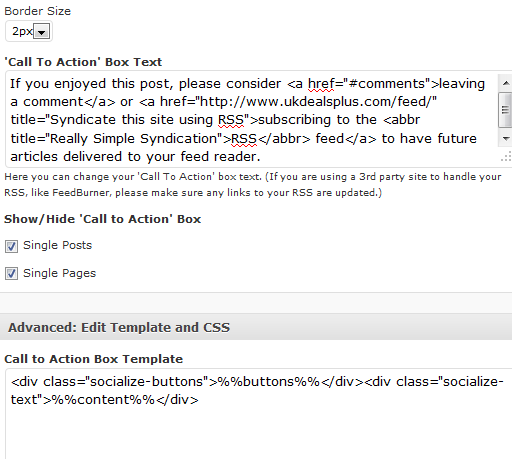
Task: Click the Border Size dropdown arrow button
Action: click(41, 32)
